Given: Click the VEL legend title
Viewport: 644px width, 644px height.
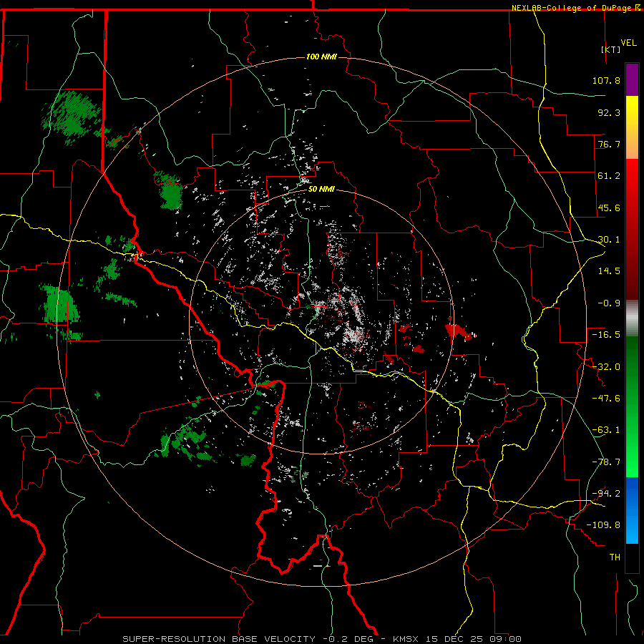Looking at the screenshot, I should tap(628, 43).
